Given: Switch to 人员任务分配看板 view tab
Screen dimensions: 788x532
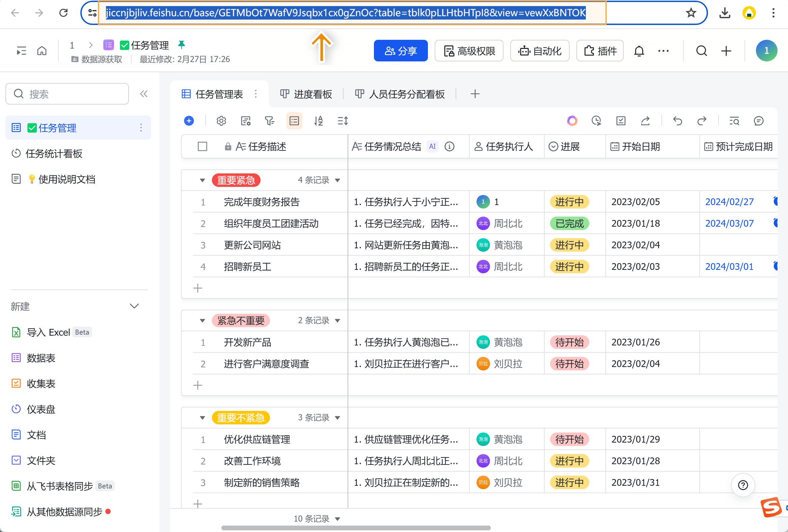Looking at the screenshot, I should coord(400,94).
